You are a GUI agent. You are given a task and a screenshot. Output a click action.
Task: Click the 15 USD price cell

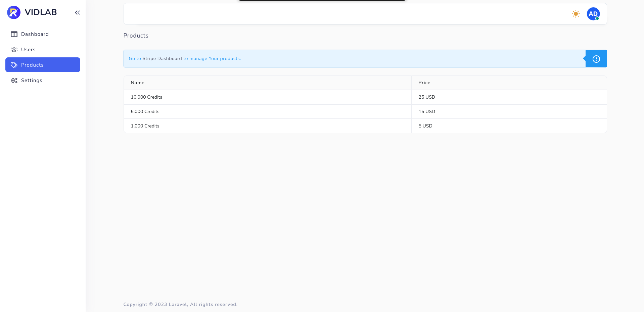509,111
